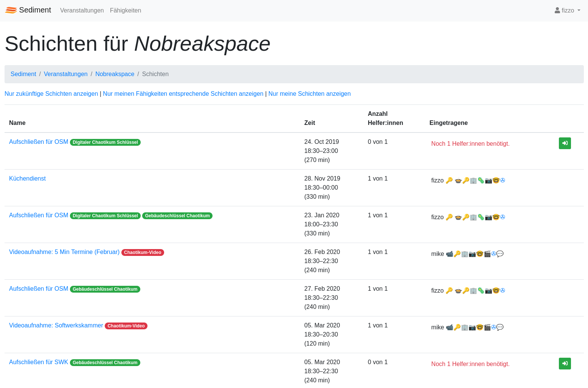Click green microbe emoji in 23. Jan 2020 row

pos(481,217)
